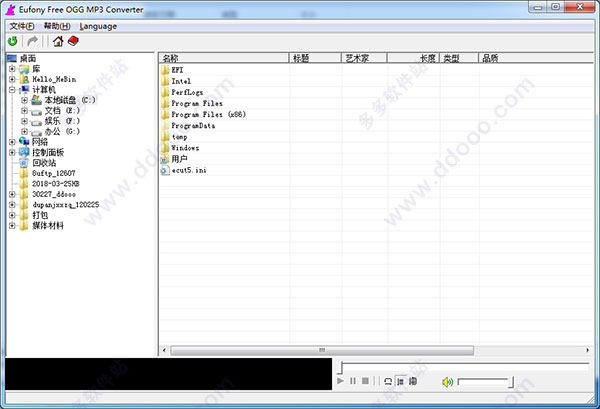Click the 回收站 recycle bin icon
This screenshot has height=409, width=600.
pyautogui.click(x=24, y=163)
